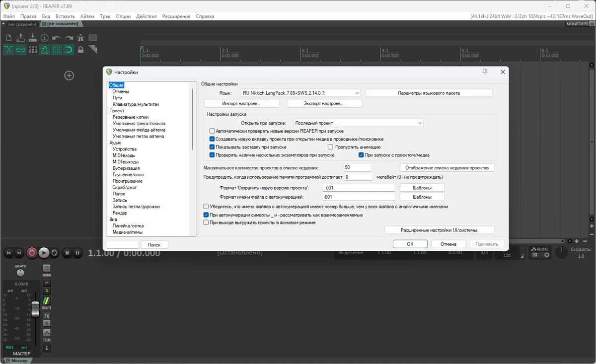Toggle underscore and dash interchangeable checkbox

(x=206, y=215)
